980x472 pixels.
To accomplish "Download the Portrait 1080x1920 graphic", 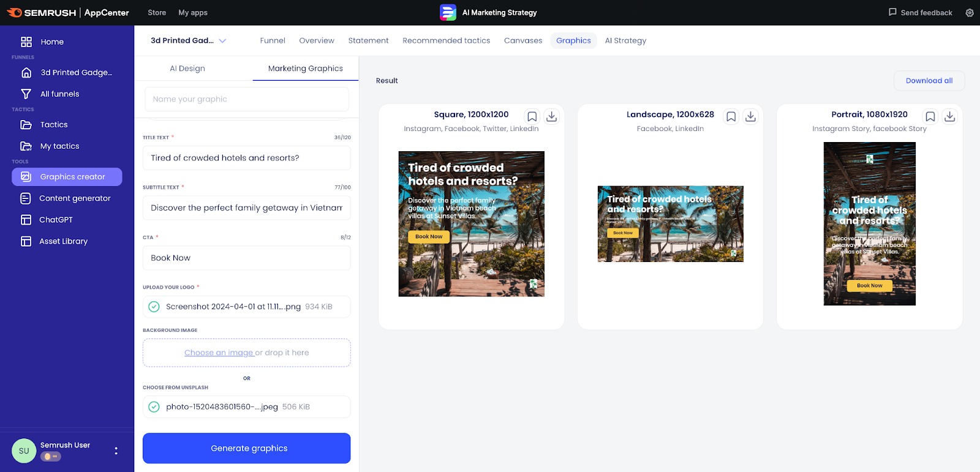I will 949,116.
